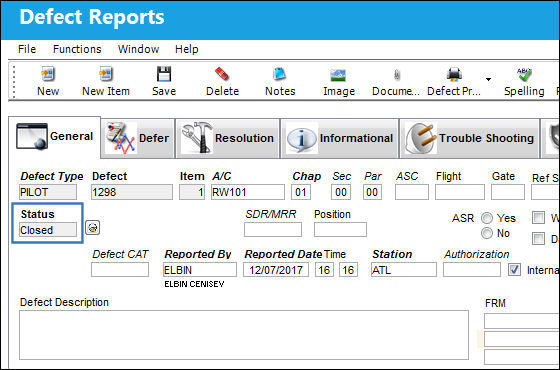Click the Position input field

(340, 229)
